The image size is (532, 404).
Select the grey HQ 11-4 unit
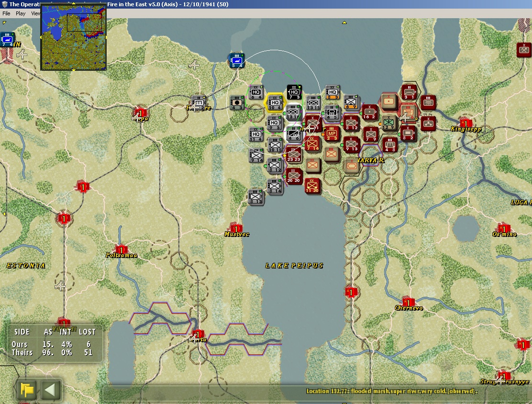256,135
